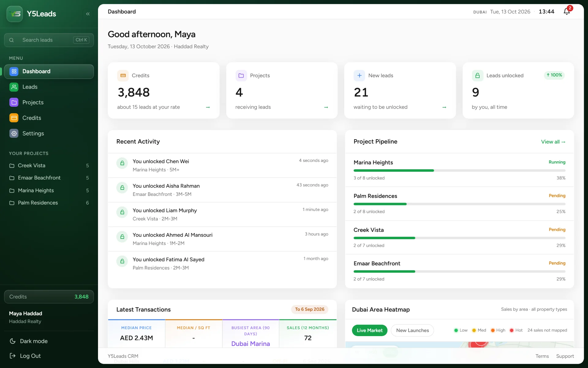
Task: Click the Search leads field
Action: [49, 40]
